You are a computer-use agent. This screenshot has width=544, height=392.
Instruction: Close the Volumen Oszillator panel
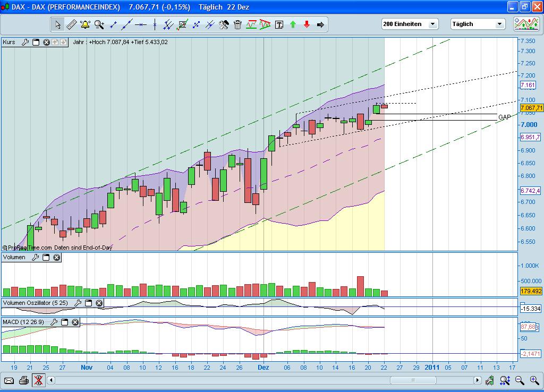click(99, 303)
